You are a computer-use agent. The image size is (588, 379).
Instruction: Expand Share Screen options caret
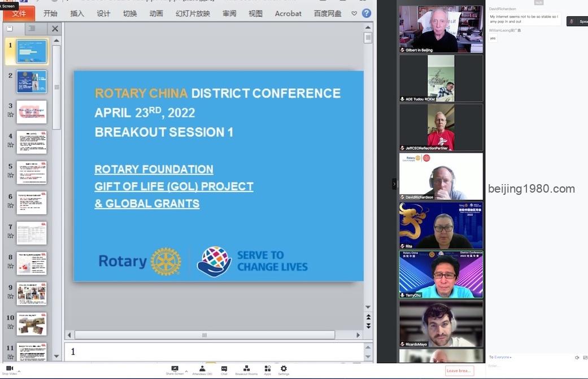186,372
